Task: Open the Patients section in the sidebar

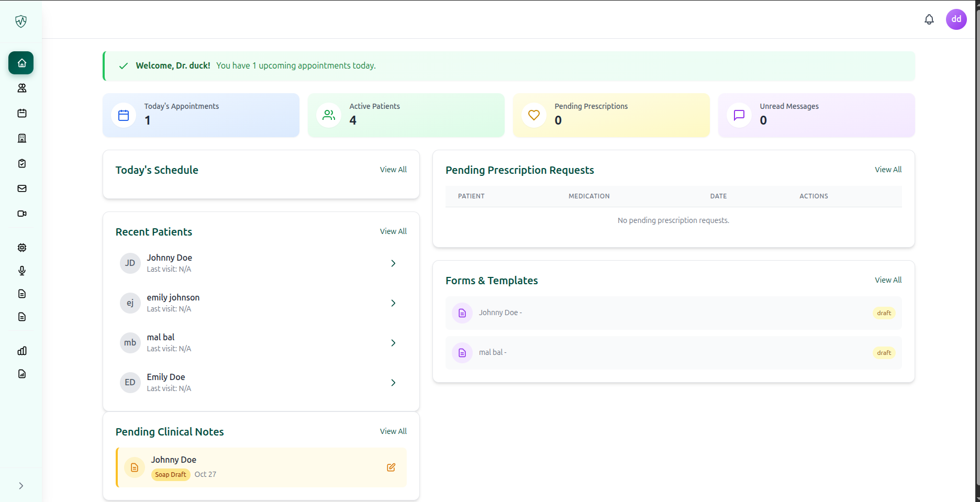Action: (x=21, y=88)
